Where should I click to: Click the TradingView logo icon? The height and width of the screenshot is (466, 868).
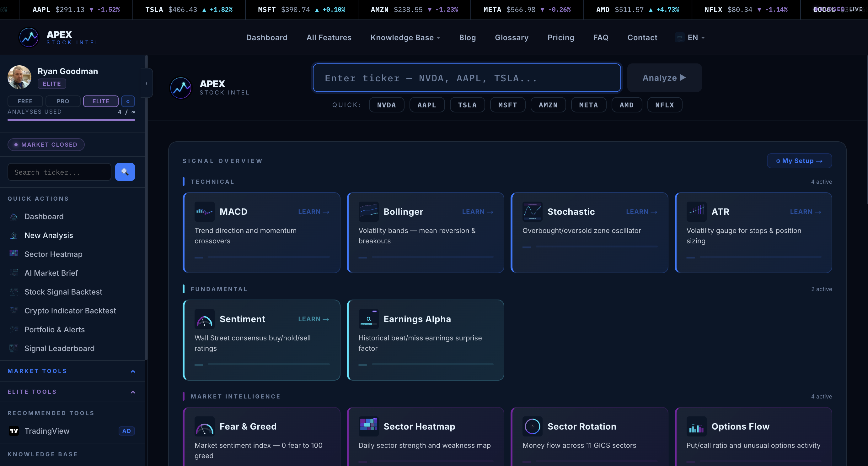click(14, 431)
